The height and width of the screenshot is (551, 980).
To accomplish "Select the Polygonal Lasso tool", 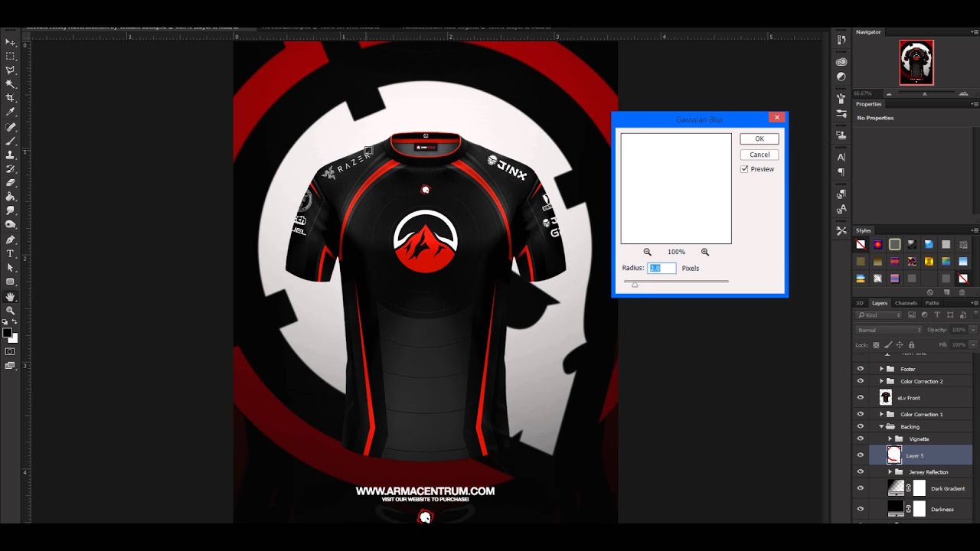I will pos(10,70).
